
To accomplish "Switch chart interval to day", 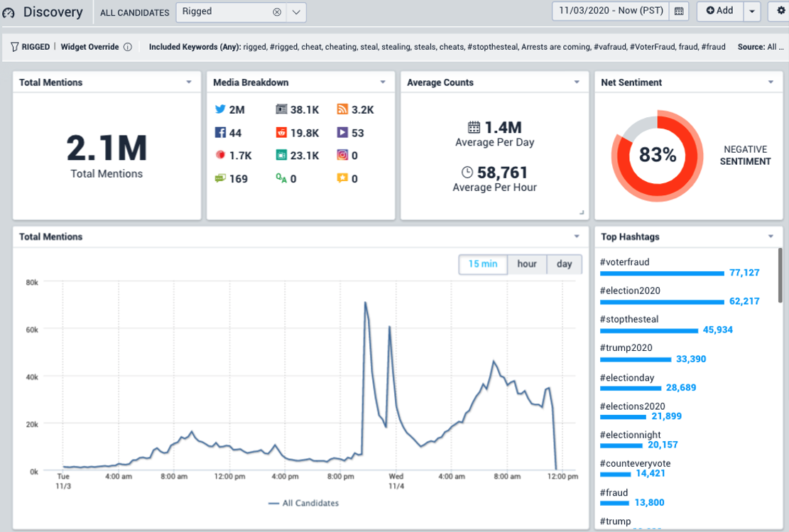I will [x=565, y=264].
